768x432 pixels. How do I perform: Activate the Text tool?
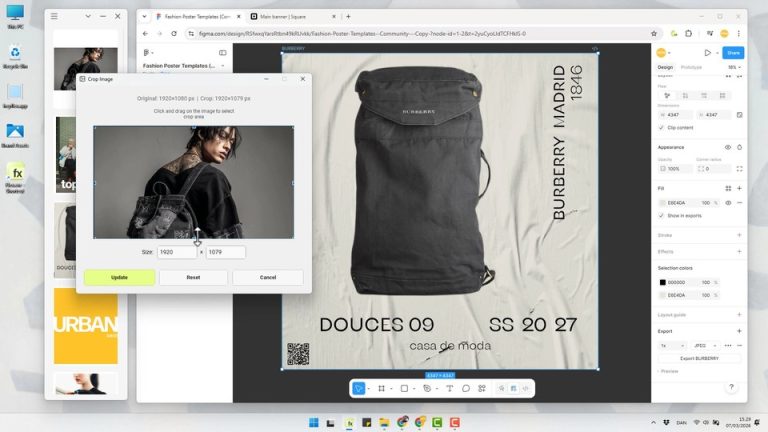click(x=450, y=388)
